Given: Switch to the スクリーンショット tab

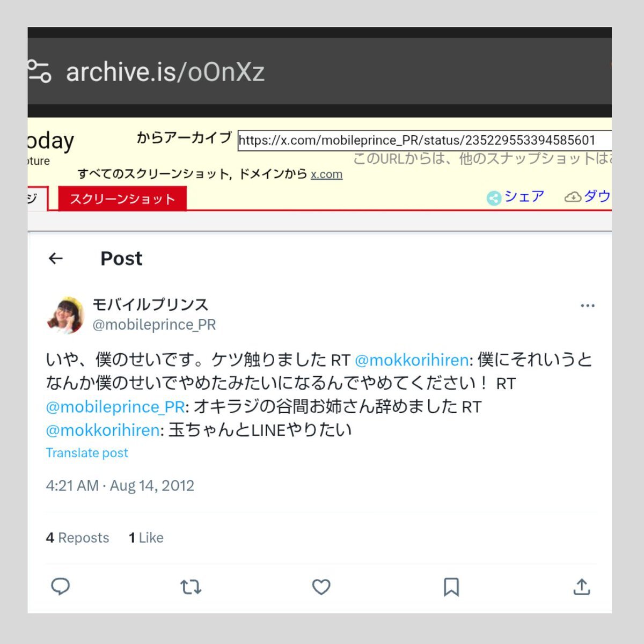Looking at the screenshot, I should tap(122, 199).
